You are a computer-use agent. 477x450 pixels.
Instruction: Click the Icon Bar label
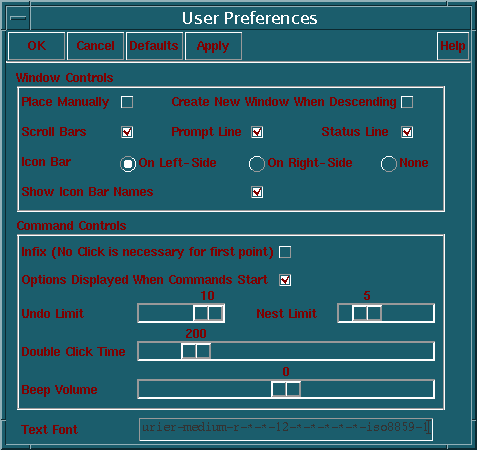click(x=46, y=162)
